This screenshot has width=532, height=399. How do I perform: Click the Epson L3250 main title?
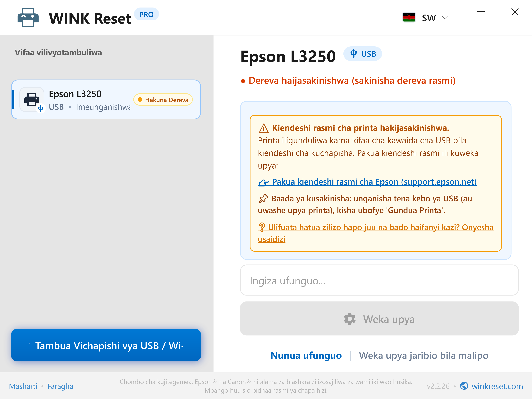(288, 57)
